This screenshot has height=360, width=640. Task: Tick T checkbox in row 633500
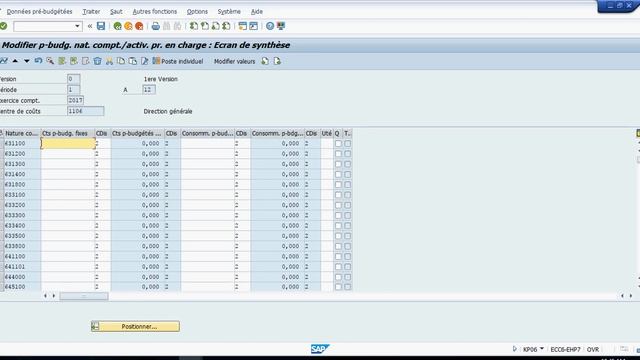347,236
